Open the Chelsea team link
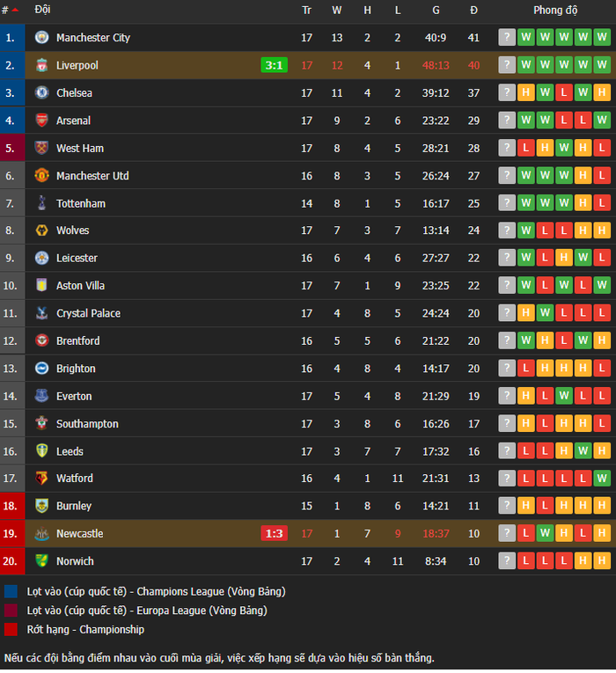The width and height of the screenshot is (616, 673). point(74,92)
